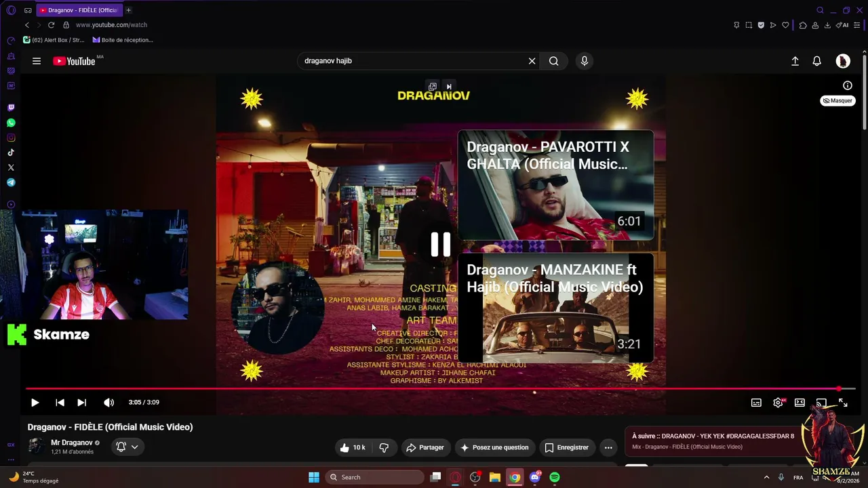Open Mr Draganov channel link
This screenshot has height=488, width=868.
click(x=72, y=443)
